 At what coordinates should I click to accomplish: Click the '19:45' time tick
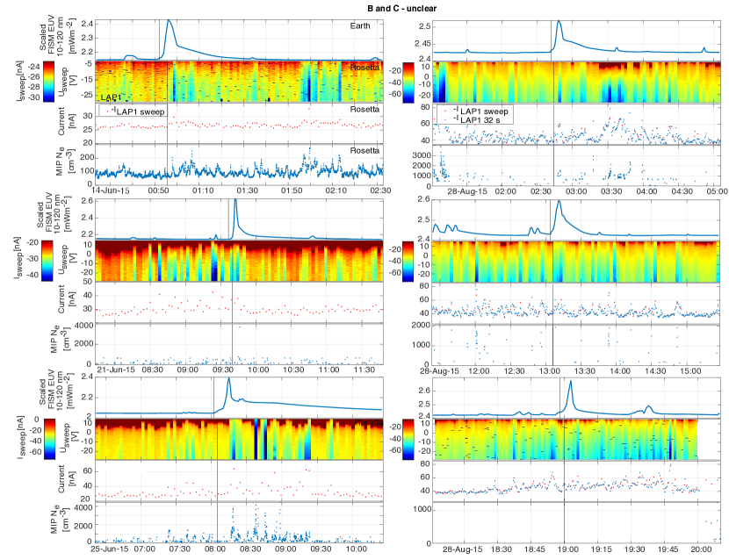(668, 549)
